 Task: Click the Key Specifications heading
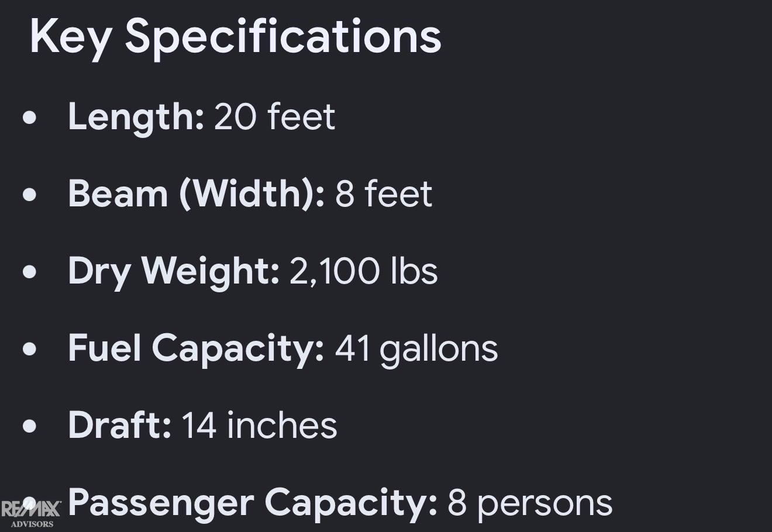point(235,36)
